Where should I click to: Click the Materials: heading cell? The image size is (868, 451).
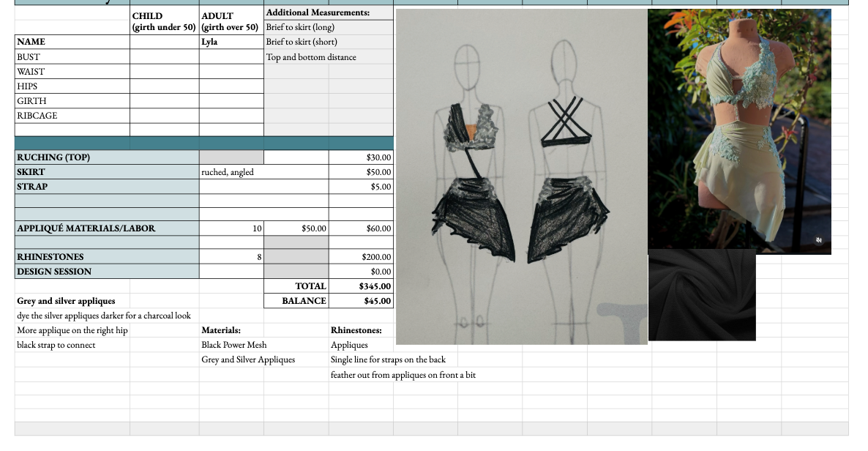(231, 330)
